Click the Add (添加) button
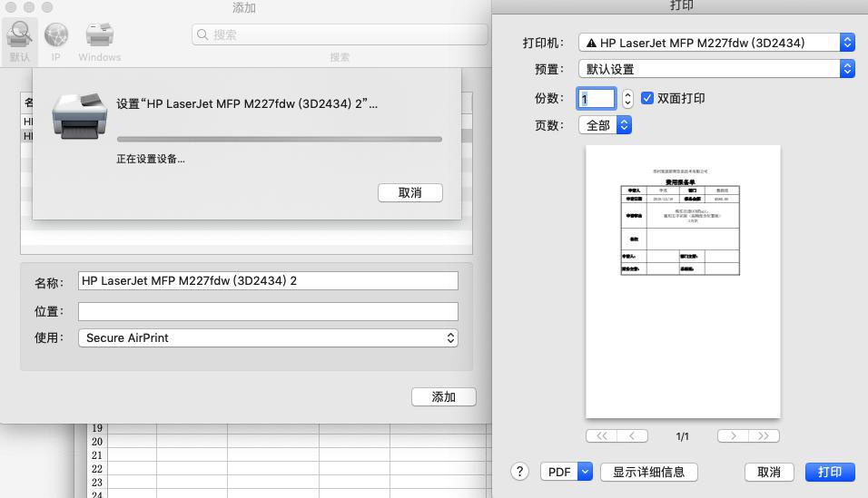 click(x=443, y=396)
